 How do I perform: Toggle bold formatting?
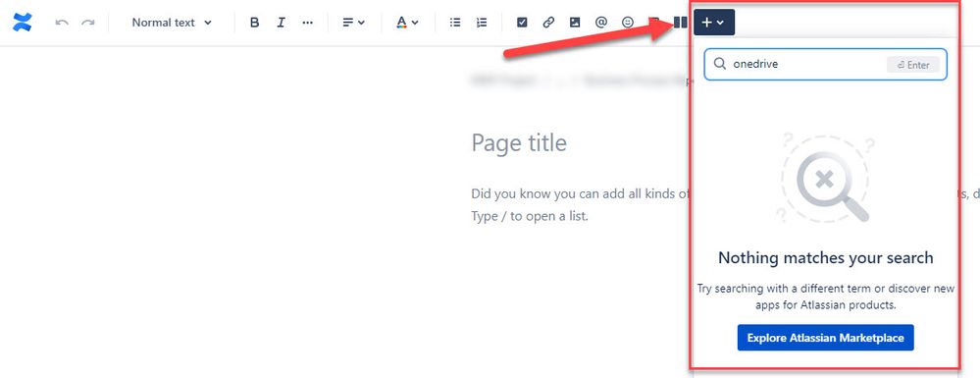click(x=254, y=23)
